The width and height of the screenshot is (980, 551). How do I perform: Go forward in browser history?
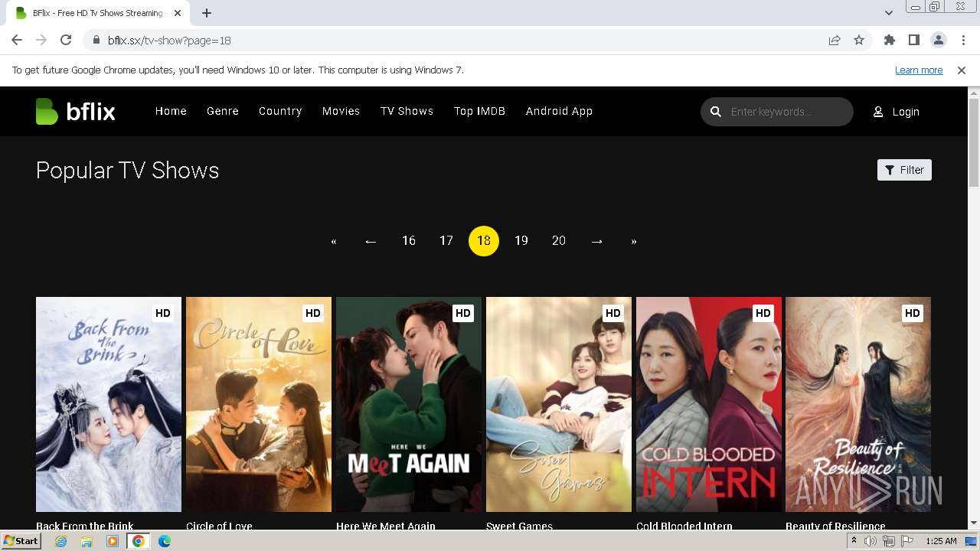pos(41,40)
